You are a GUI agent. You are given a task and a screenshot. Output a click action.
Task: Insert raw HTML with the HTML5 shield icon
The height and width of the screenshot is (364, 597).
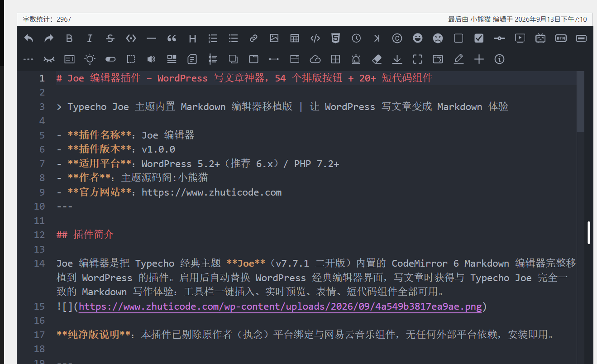[x=335, y=38]
